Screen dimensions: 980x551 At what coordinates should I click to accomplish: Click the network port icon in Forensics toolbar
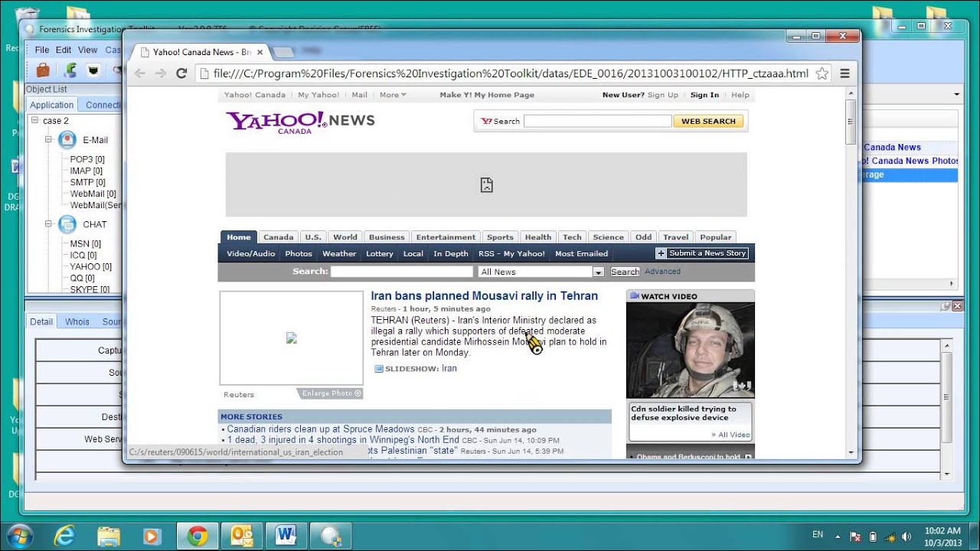[93, 70]
